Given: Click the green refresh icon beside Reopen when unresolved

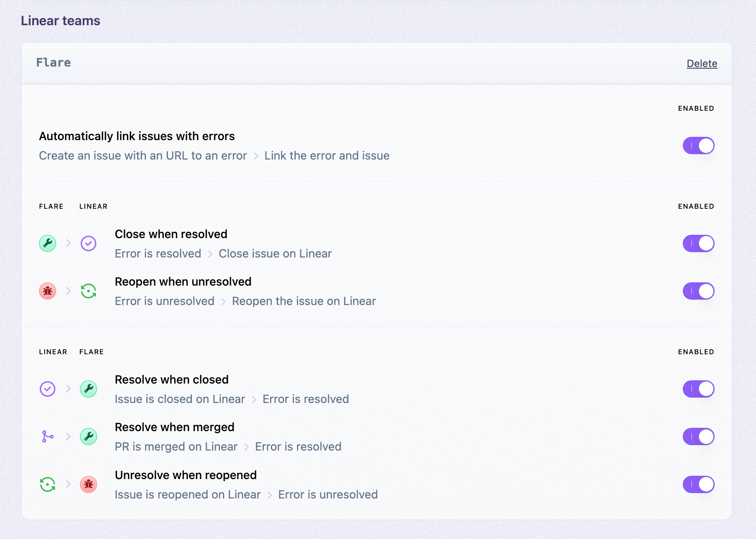Looking at the screenshot, I should coord(89,291).
